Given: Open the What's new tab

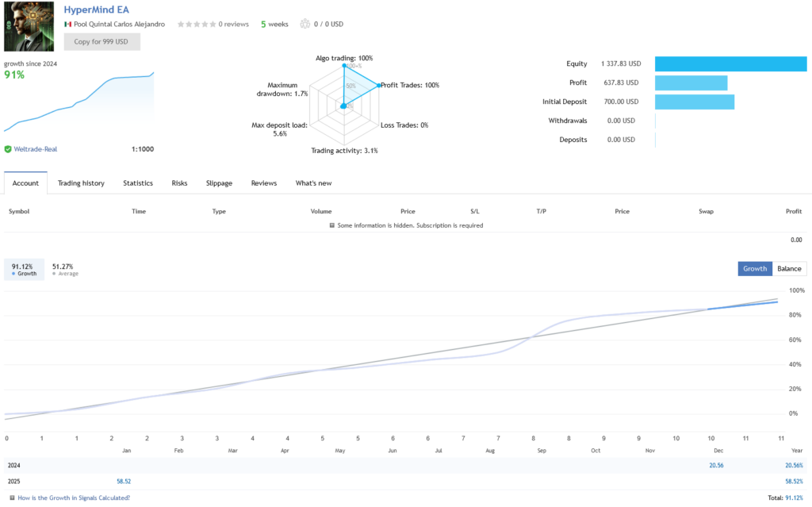Looking at the screenshot, I should pos(313,183).
